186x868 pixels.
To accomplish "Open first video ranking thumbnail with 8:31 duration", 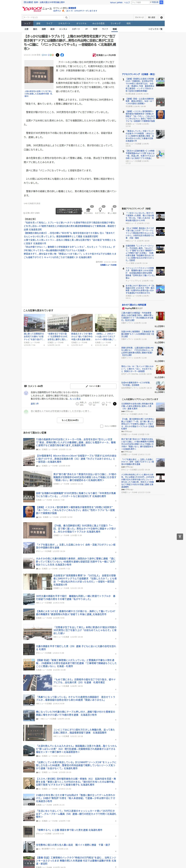I will pyautogui.click(x=160, y=216).
